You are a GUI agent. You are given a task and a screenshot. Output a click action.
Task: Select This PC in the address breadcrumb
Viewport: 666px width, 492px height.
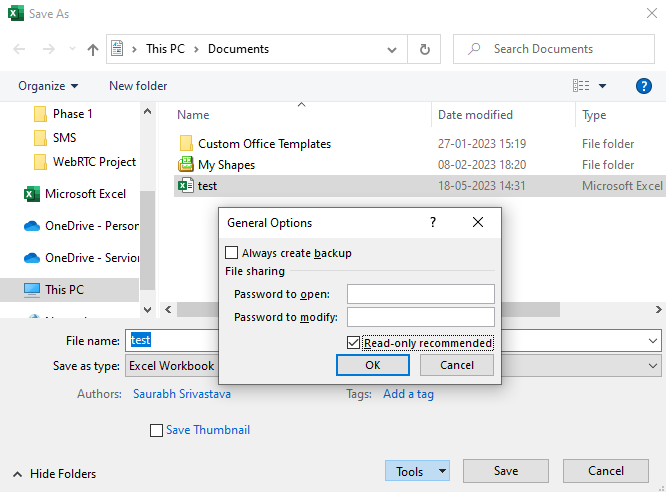pos(165,49)
